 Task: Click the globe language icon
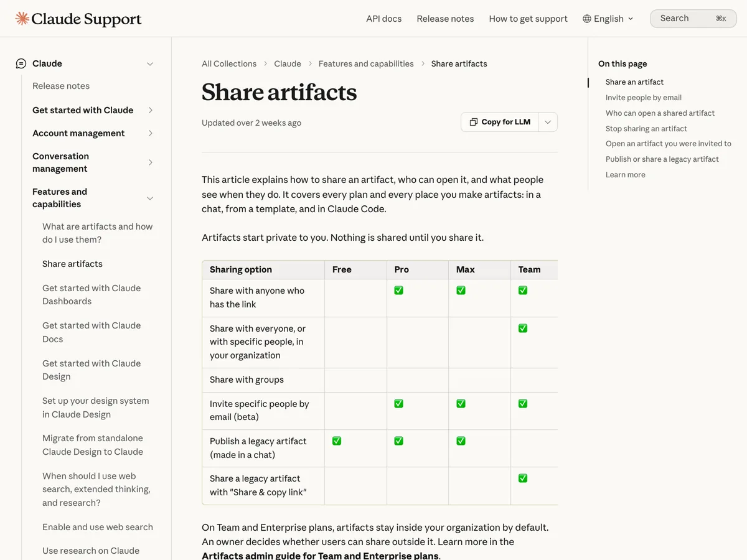tap(586, 19)
